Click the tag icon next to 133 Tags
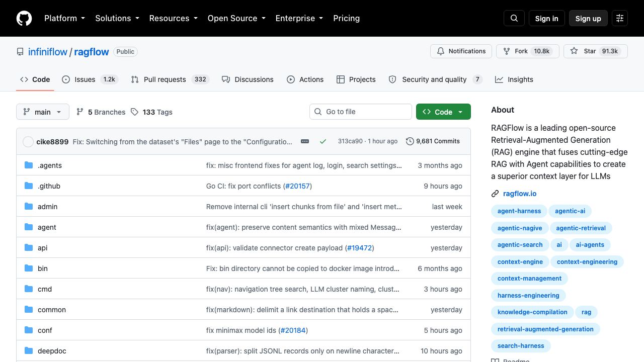The height and width of the screenshot is (362, 644). 134,112
